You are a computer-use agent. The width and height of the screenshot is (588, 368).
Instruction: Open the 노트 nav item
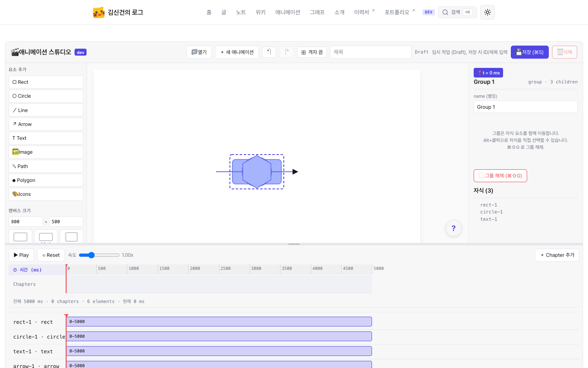tap(241, 12)
